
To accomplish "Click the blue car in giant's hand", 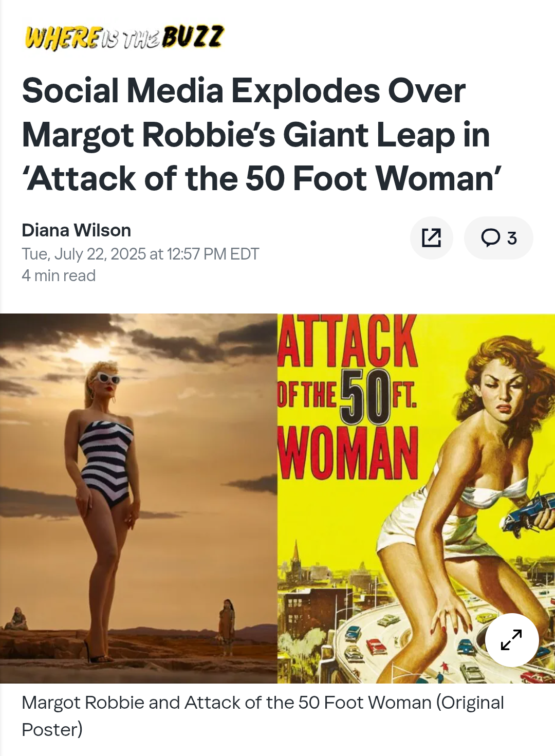I will (528, 512).
